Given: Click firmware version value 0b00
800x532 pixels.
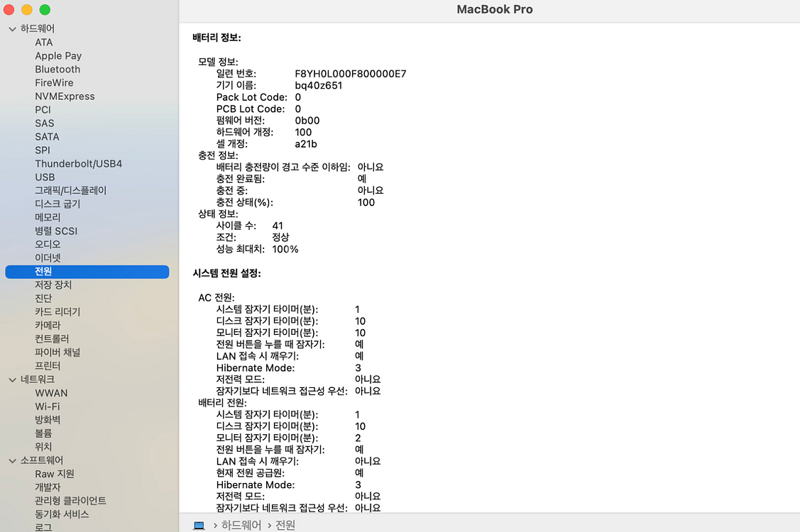Looking at the screenshot, I should click(x=307, y=121).
